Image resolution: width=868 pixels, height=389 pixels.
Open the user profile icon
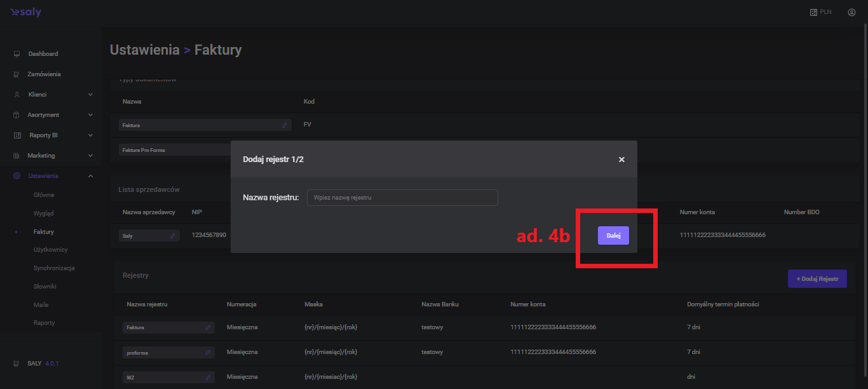[x=851, y=12]
